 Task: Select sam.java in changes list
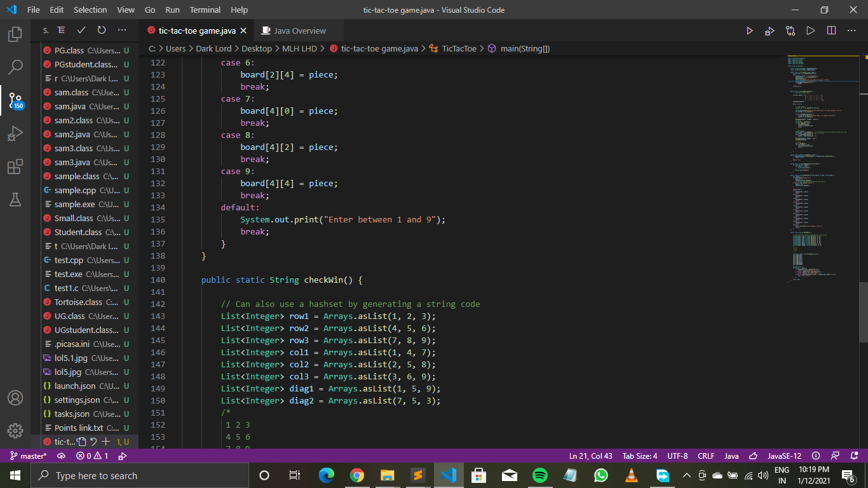pyautogui.click(x=85, y=106)
